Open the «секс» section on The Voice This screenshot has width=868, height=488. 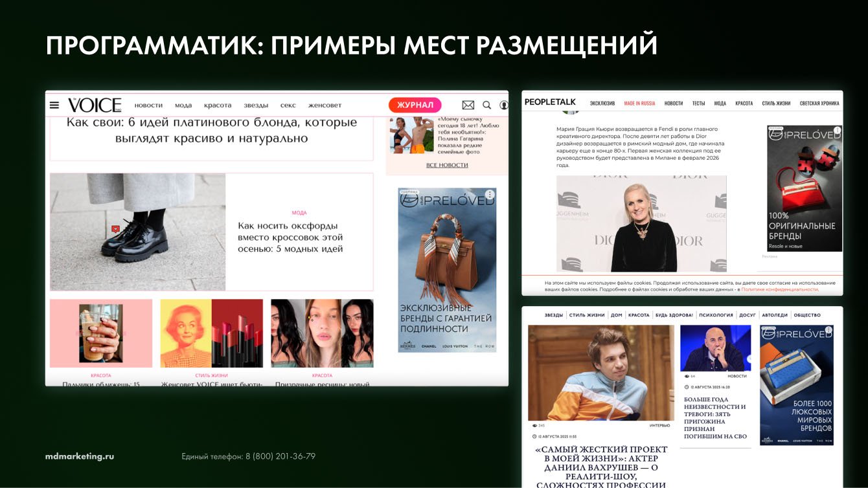(x=288, y=105)
